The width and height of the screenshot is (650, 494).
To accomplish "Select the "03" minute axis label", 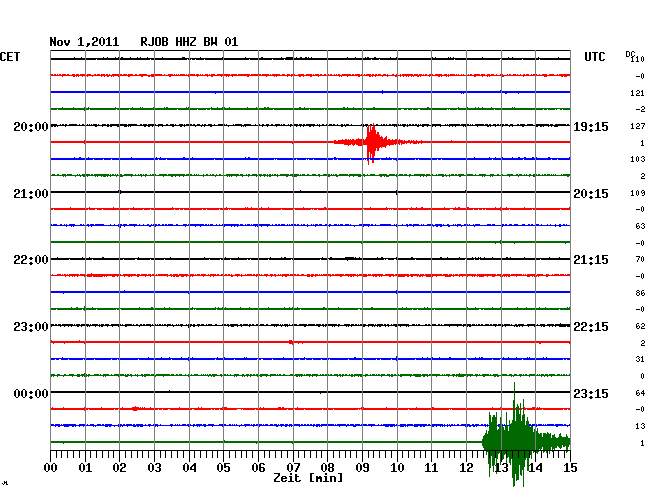I will click(154, 467).
